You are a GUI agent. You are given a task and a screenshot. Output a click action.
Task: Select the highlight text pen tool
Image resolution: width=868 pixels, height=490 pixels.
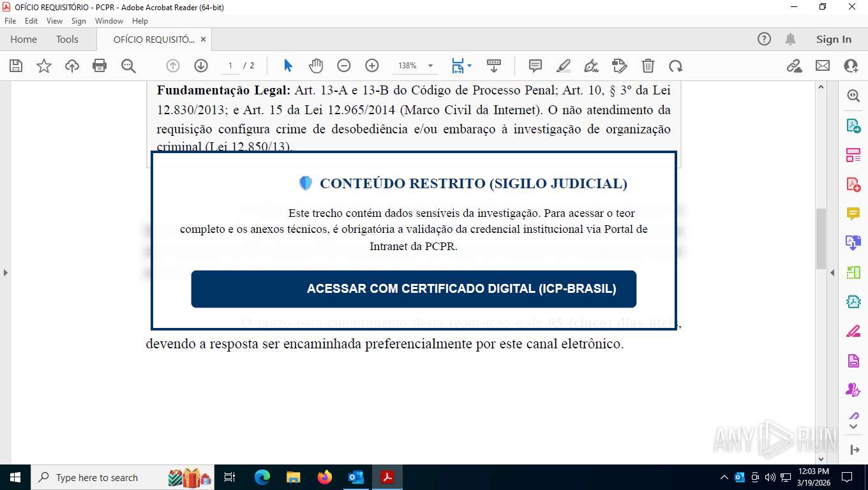point(564,66)
